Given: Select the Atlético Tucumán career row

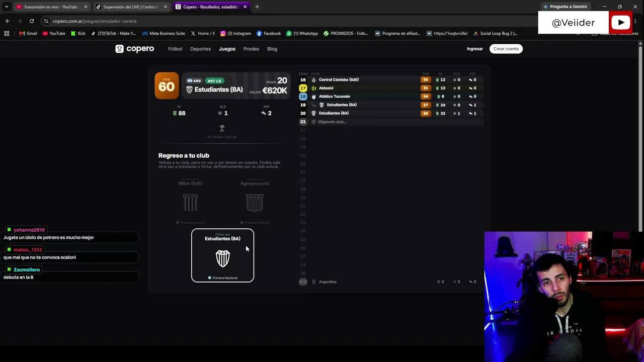Looking at the screenshot, I should (x=390, y=97).
